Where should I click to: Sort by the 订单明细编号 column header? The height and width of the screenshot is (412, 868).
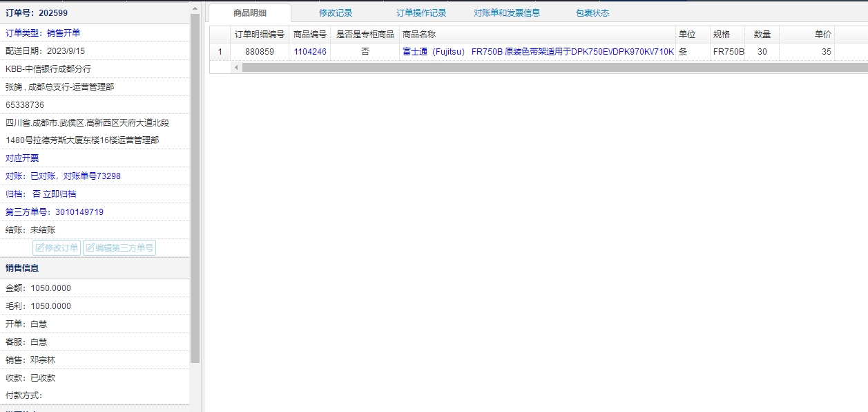coord(260,34)
